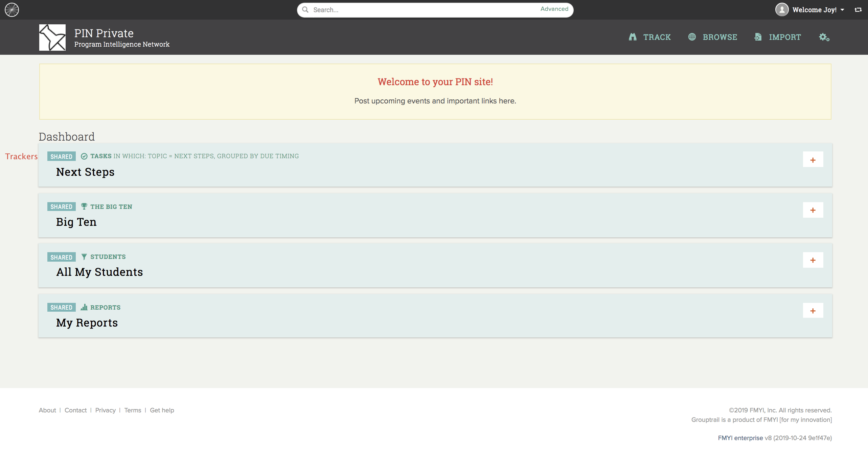Image resolution: width=868 pixels, height=455 pixels.
Task: Click the circular Grouptrail logo icon top-left
Action: (x=12, y=10)
